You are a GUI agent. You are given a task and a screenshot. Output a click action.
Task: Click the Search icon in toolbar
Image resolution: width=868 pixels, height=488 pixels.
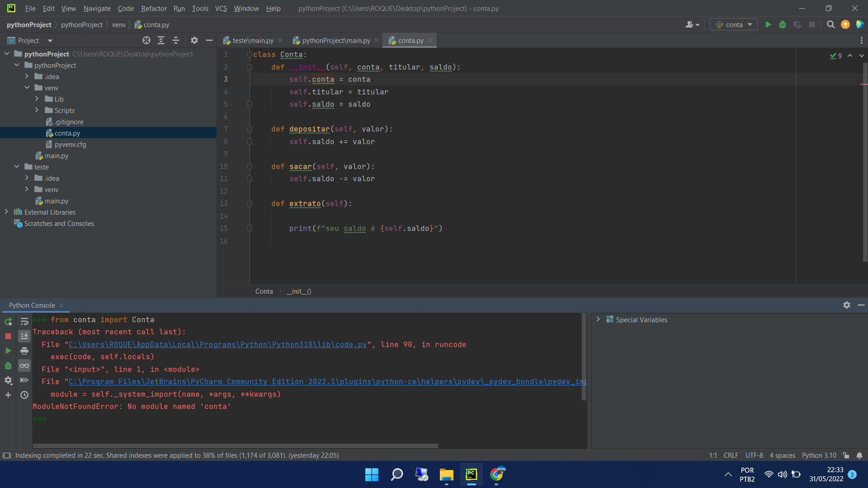(830, 25)
